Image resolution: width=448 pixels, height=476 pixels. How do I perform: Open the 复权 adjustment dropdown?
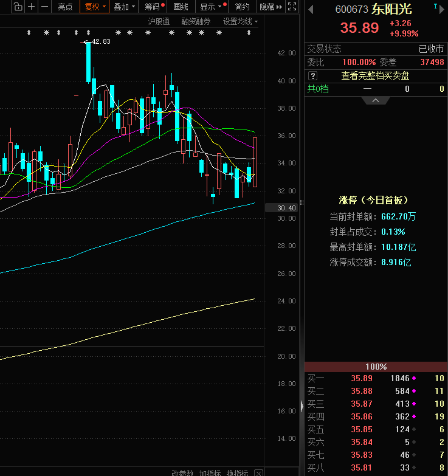94,7
